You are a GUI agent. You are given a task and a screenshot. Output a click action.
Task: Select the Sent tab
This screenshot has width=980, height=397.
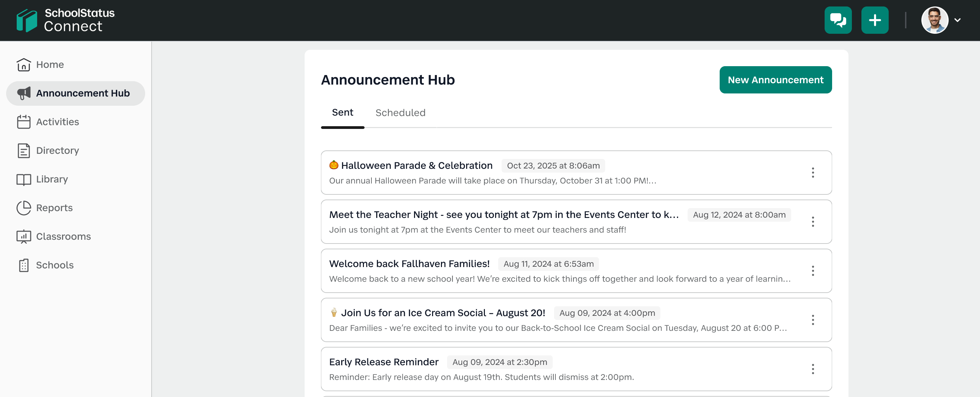point(342,113)
